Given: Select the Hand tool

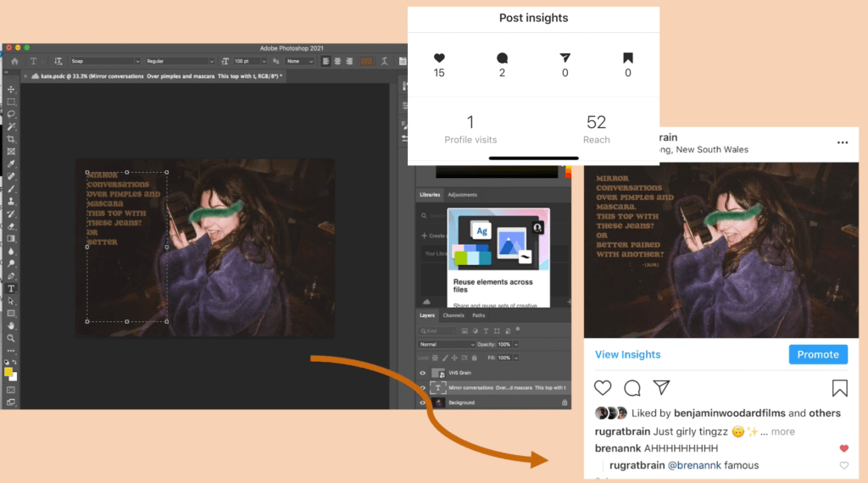Looking at the screenshot, I should 11,325.
